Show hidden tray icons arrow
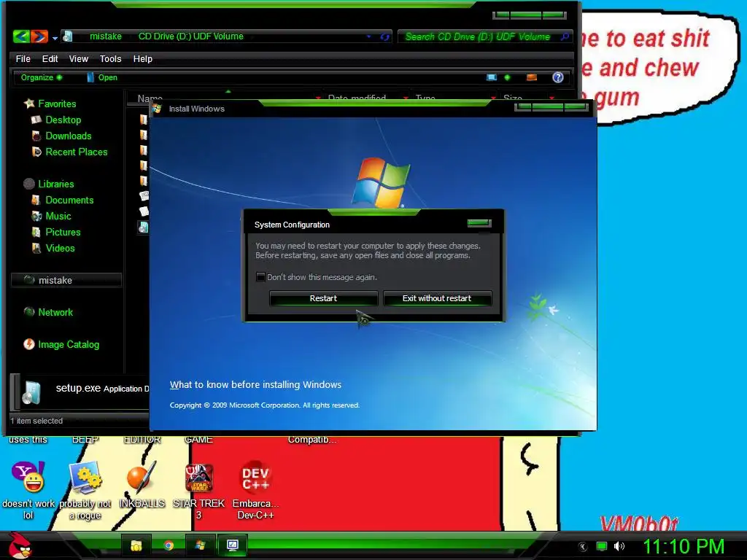 [582, 547]
